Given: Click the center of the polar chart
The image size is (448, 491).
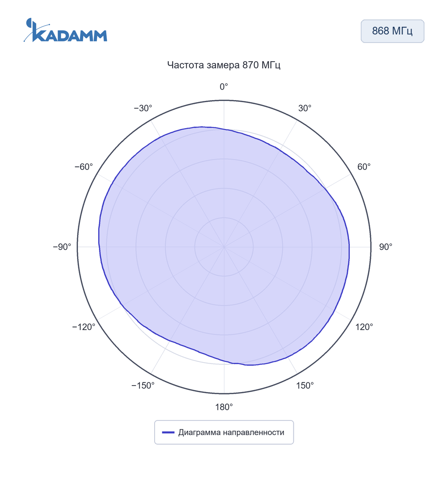Looking at the screenshot, I should 224,247.
